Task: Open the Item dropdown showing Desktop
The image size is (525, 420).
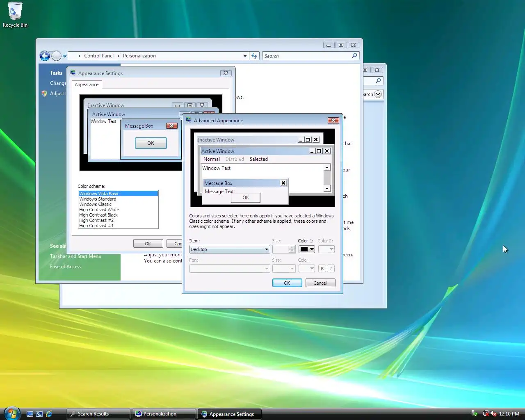Action: (229, 249)
